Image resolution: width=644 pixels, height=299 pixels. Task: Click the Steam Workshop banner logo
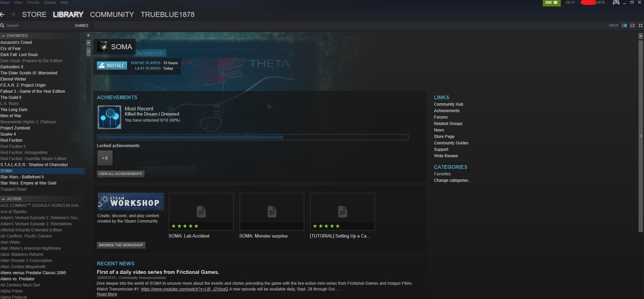tap(131, 201)
